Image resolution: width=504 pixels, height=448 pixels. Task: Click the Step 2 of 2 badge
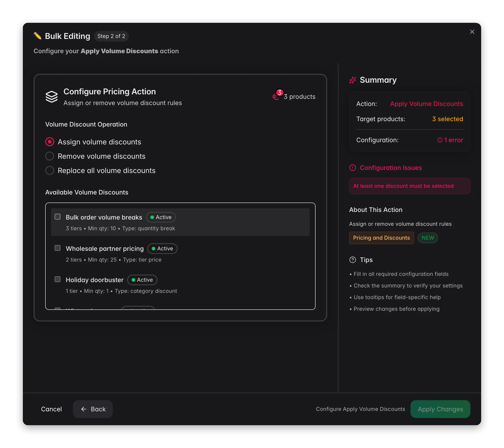tap(111, 36)
